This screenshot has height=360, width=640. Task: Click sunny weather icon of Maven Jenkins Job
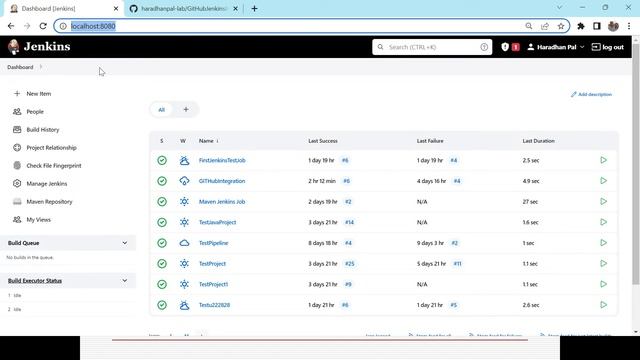184,202
